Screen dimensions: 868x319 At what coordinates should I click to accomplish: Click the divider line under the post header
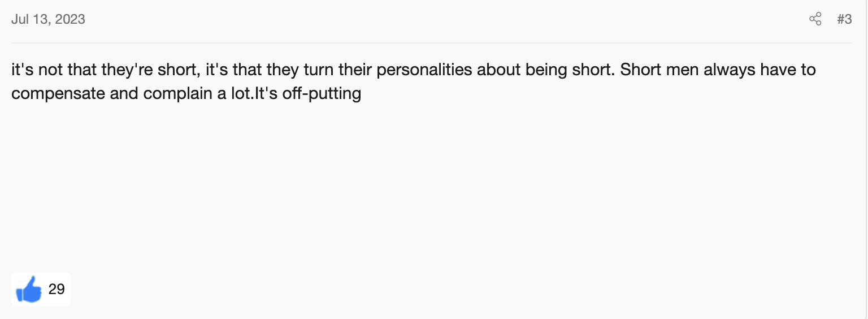432,42
